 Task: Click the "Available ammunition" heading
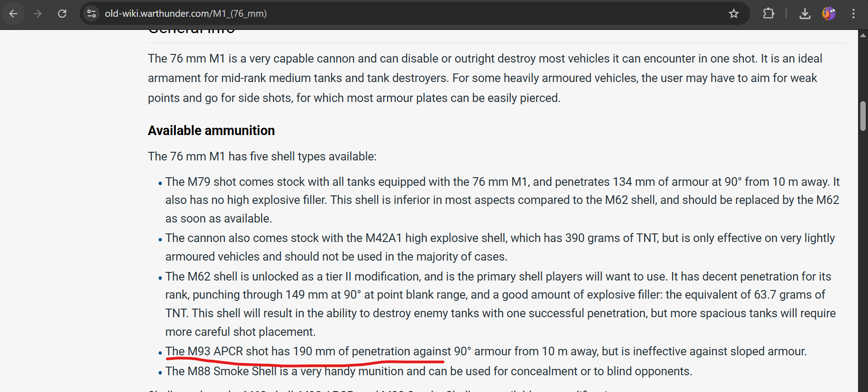211,131
